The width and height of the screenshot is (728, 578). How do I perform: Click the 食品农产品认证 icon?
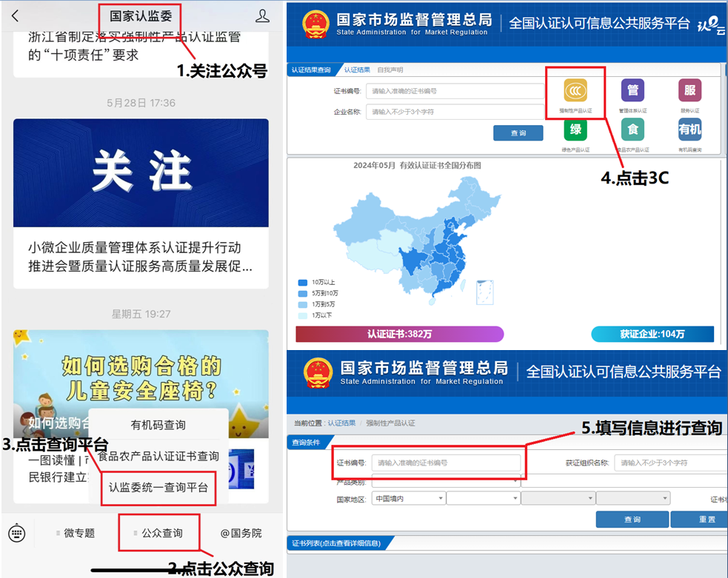pyautogui.click(x=632, y=130)
